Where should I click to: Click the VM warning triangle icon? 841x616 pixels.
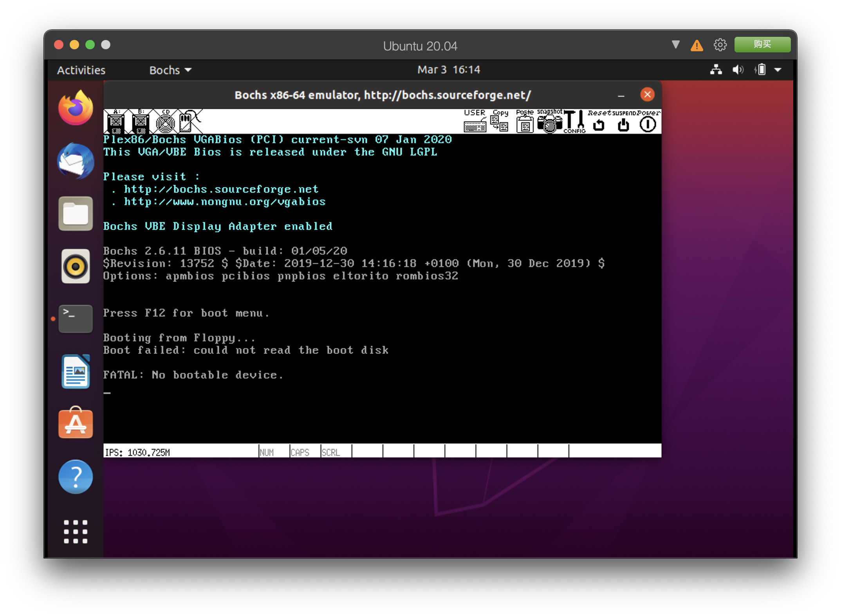(x=697, y=45)
